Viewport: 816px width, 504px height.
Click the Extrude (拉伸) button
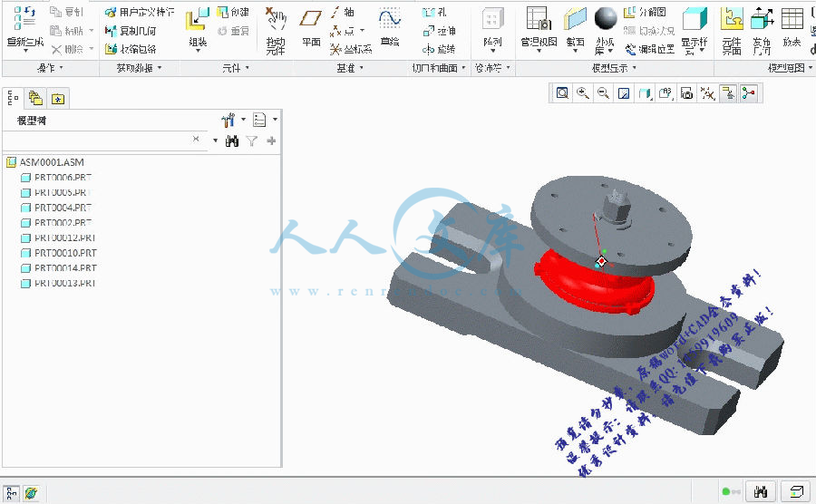tap(439, 31)
